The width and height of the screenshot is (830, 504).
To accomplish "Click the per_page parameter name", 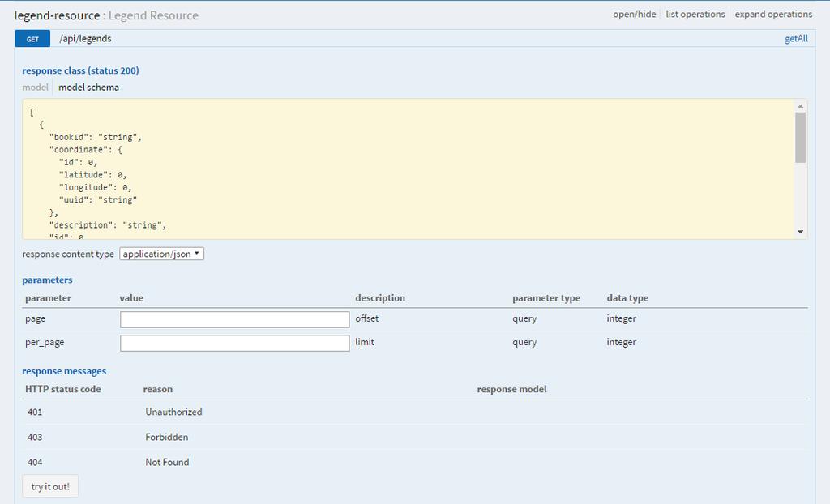I will tap(45, 343).
